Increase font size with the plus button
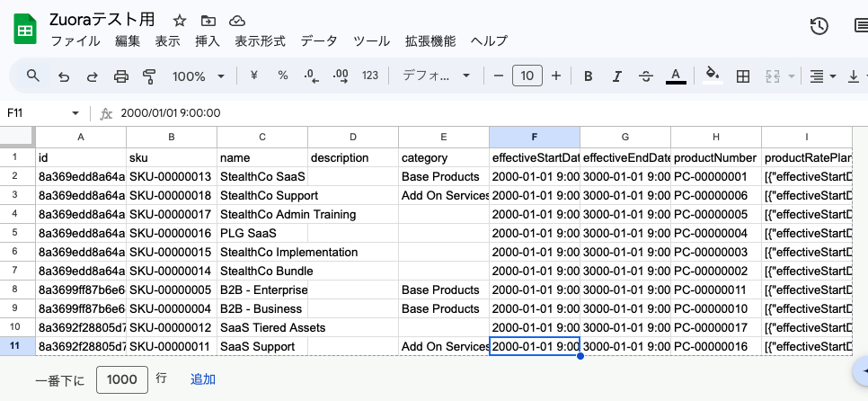Image resolution: width=868 pixels, height=401 pixels. (x=556, y=76)
